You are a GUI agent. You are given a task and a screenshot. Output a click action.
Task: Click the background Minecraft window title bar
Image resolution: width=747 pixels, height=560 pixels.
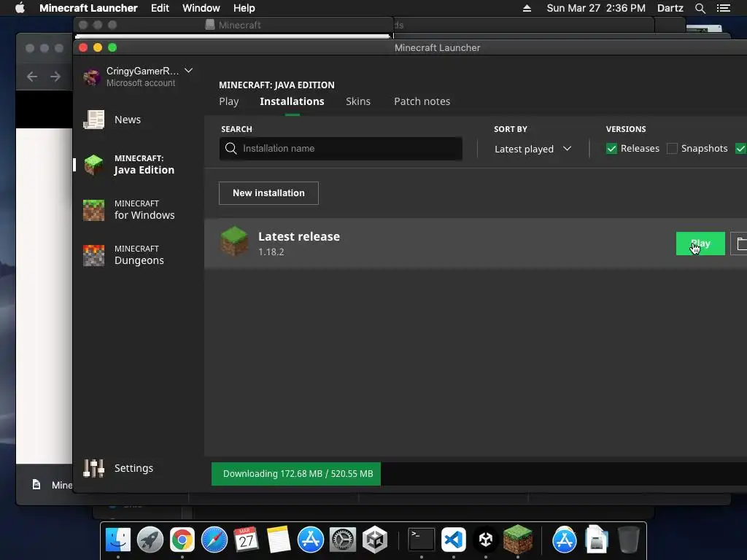(233, 25)
